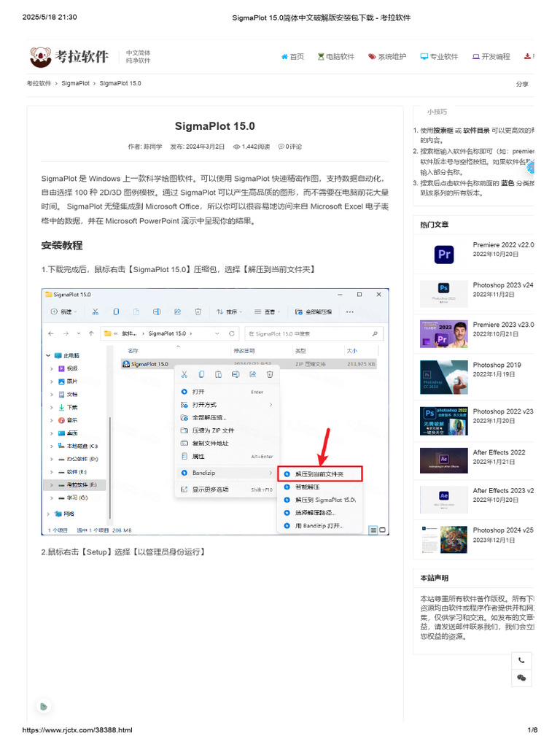560x747 pixels.
Task: Click the Explorer back arrow
Action: 51,333
